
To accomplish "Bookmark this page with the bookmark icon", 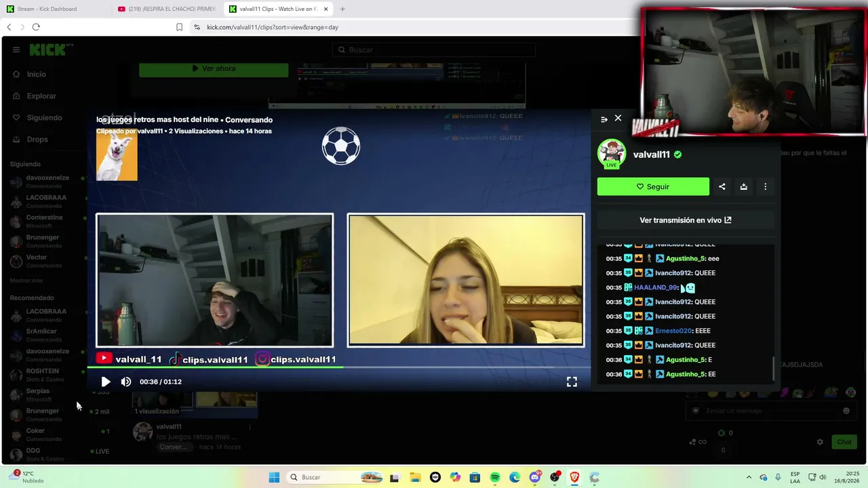I will [x=179, y=27].
